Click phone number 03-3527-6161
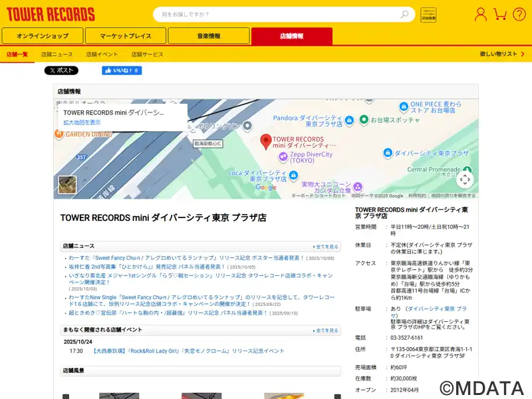The image size is (532, 399). click(407, 338)
